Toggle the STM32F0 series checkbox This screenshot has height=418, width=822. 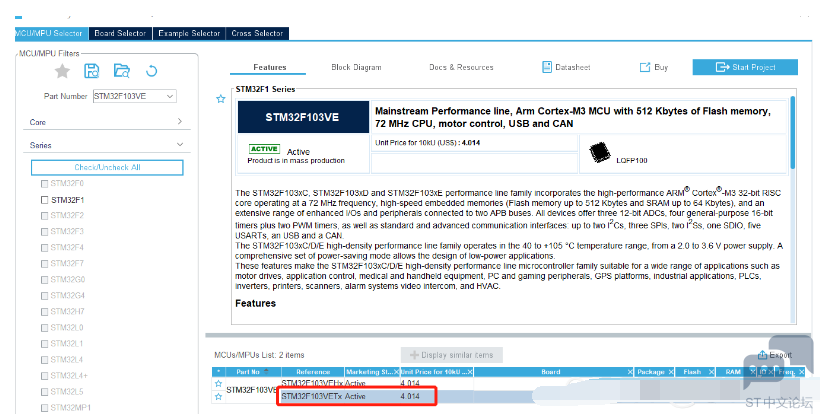tap(45, 184)
